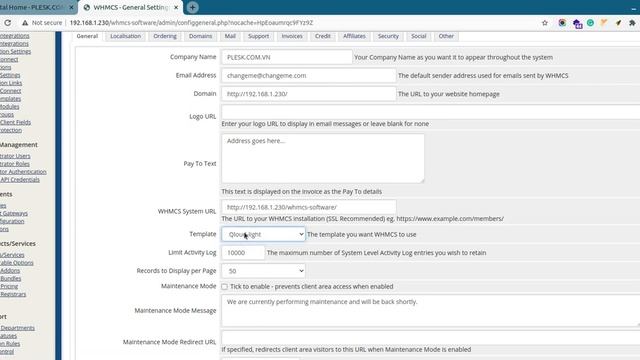Open Domain Registrars sidebar link
Screen dimensions: 640x360
point(13,294)
